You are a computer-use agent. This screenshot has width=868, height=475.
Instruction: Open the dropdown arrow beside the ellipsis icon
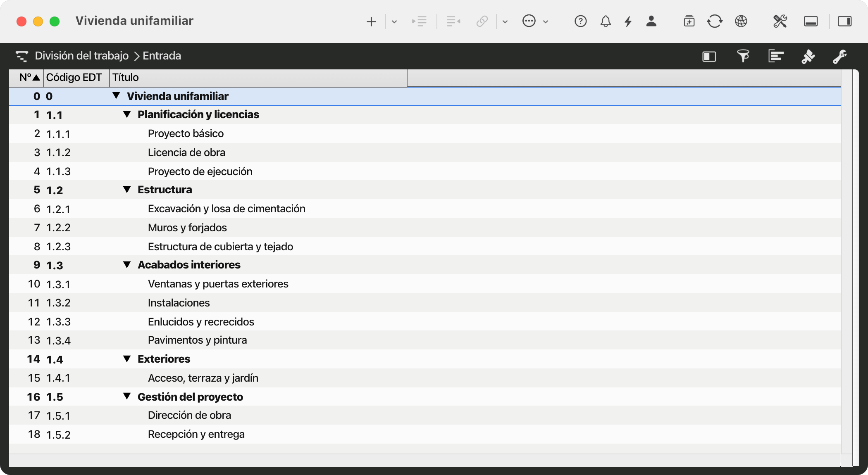[546, 21]
